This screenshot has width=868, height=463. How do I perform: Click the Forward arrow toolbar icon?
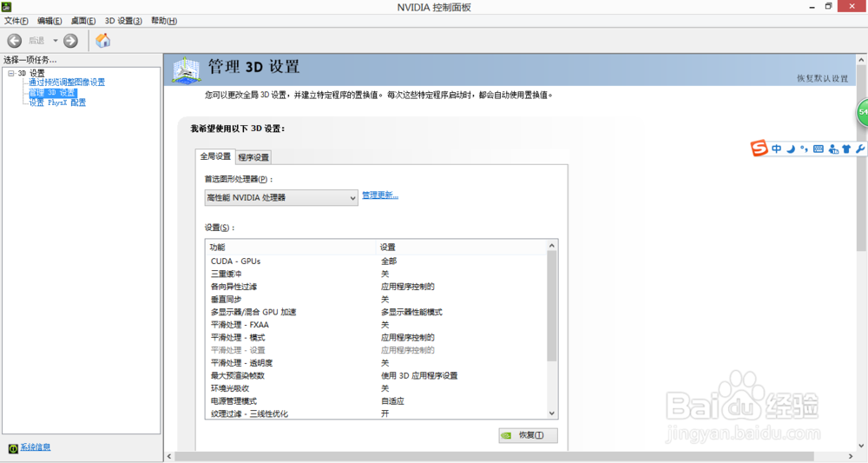pos(70,41)
